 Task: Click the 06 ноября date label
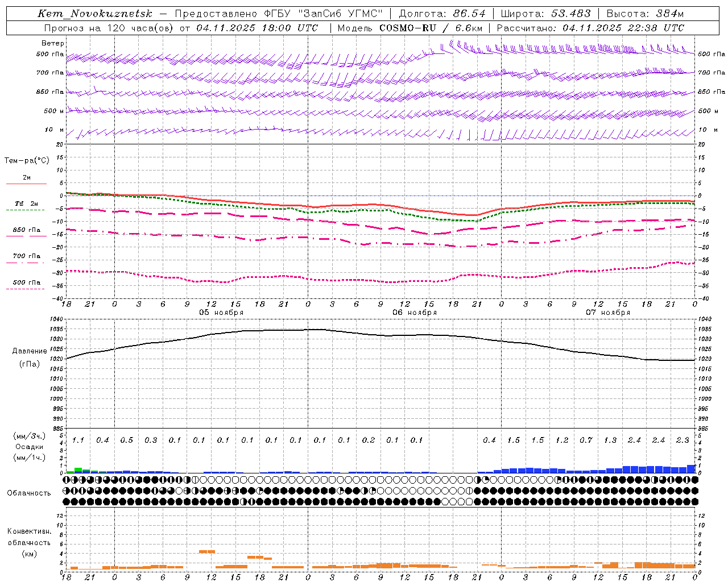415,313
